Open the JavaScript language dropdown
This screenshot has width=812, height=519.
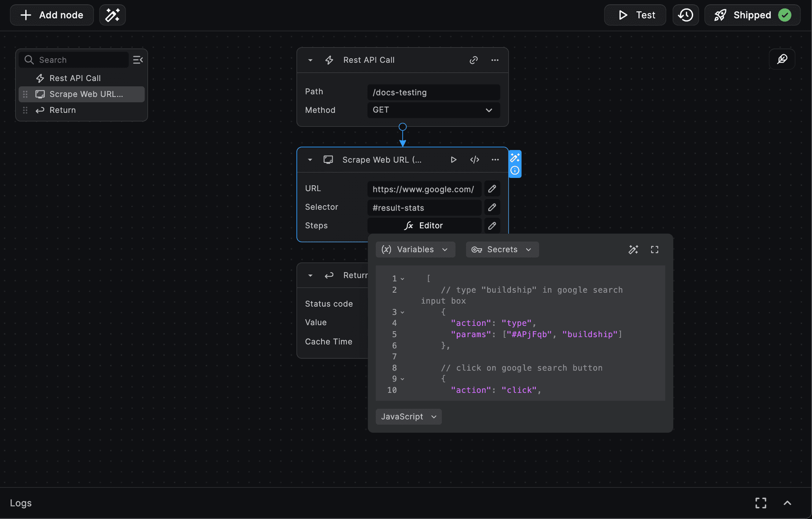click(408, 417)
